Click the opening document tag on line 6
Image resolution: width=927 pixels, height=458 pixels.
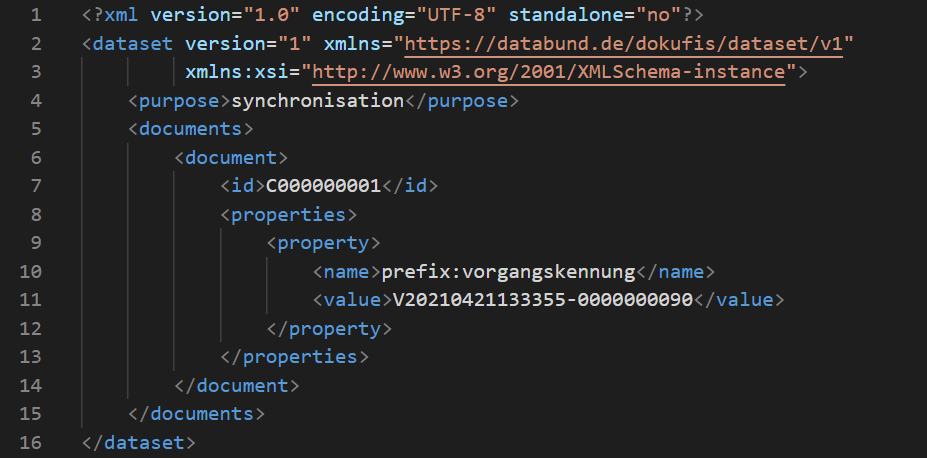point(231,157)
